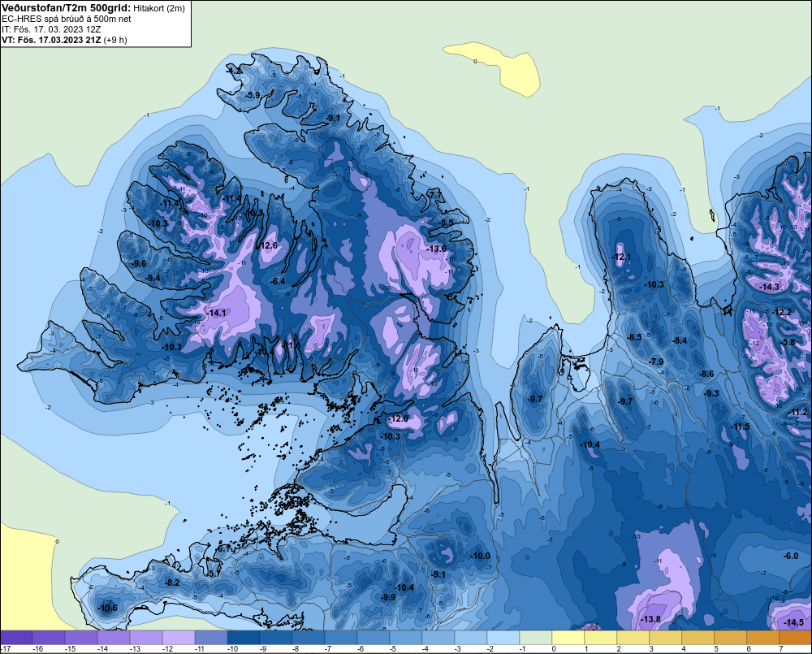The image size is (812, 654).
Task: Click the -11.5 temperature value on map
Action: [x=740, y=427]
